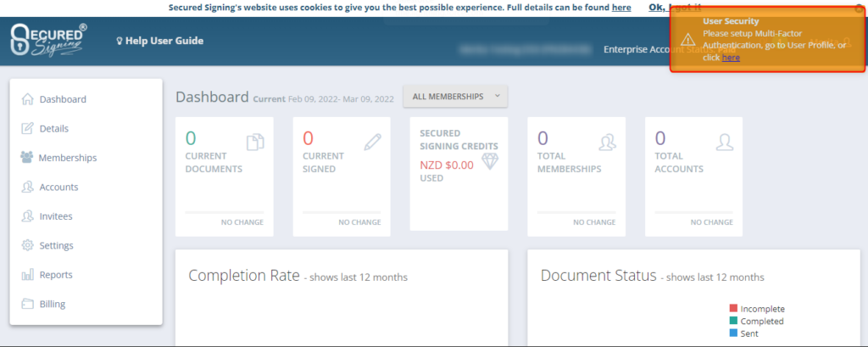Click the Total Memberships count 0
This screenshot has width=868, height=347.
point(542,137)
